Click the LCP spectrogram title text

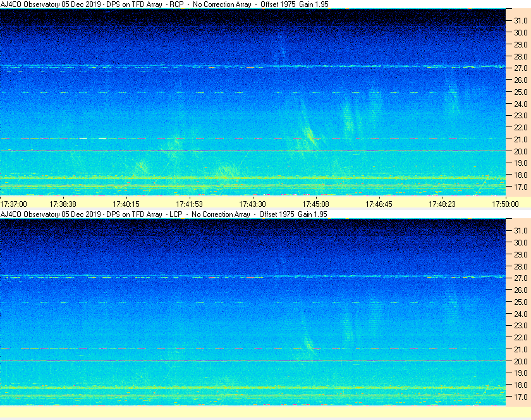coord(164,214)
